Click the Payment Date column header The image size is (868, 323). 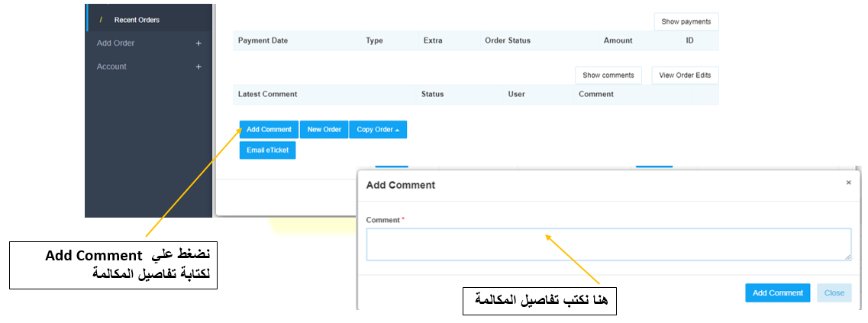pyautogui.click(x=263, y=40)
